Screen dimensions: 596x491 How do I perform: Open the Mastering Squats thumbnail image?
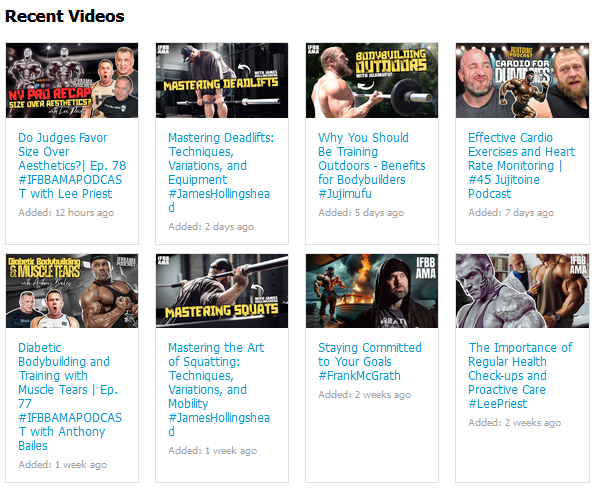222,291
